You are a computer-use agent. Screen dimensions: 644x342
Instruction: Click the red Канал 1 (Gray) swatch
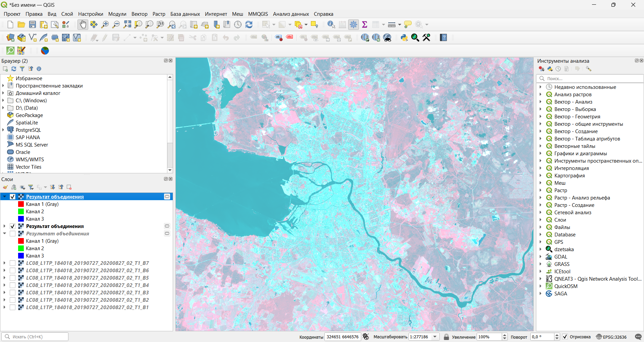21,204
